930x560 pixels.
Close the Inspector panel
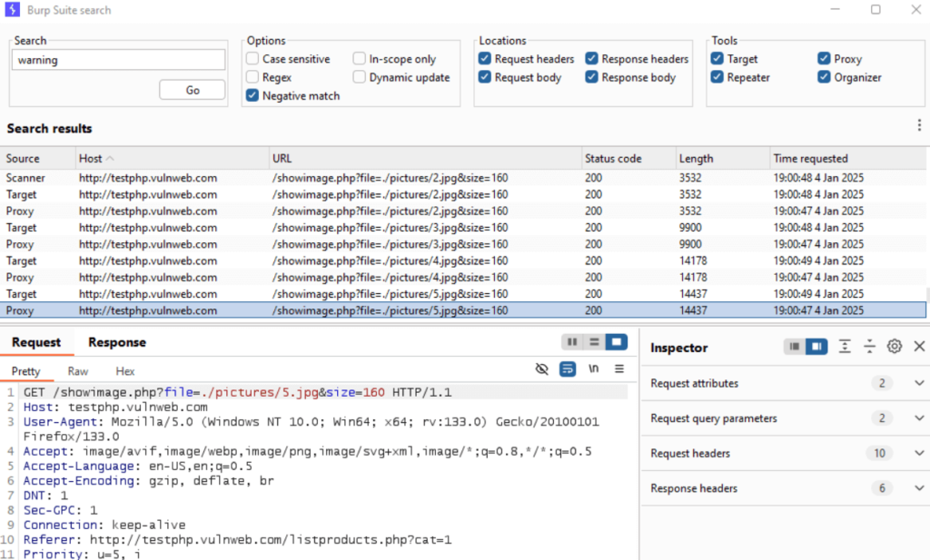919,347
